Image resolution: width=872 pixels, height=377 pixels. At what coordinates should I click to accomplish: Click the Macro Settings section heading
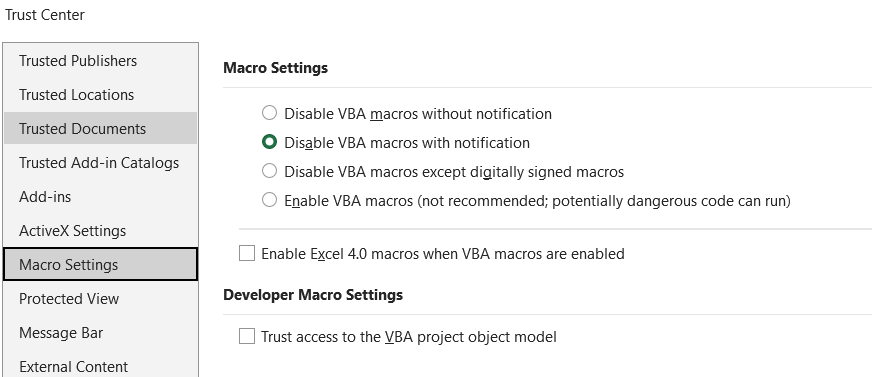[x=275, y=68]
